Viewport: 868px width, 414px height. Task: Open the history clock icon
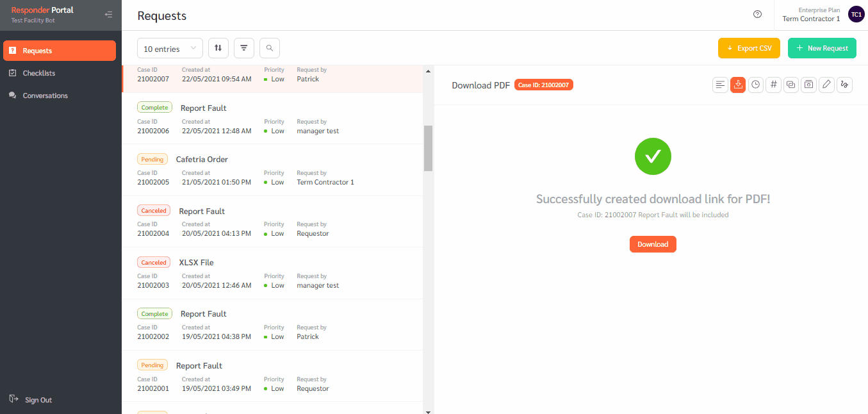756,85
